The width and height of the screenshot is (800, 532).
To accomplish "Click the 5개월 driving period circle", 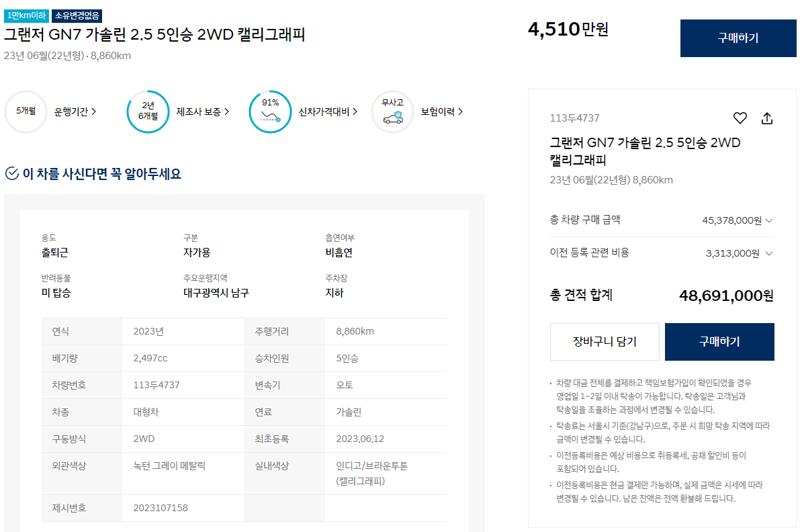I will 26,112.
